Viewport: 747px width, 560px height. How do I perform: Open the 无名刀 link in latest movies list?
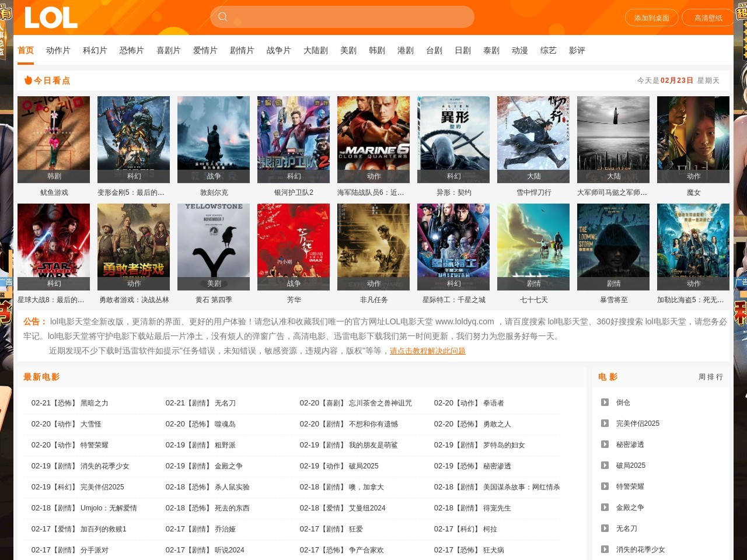point(225,403)
